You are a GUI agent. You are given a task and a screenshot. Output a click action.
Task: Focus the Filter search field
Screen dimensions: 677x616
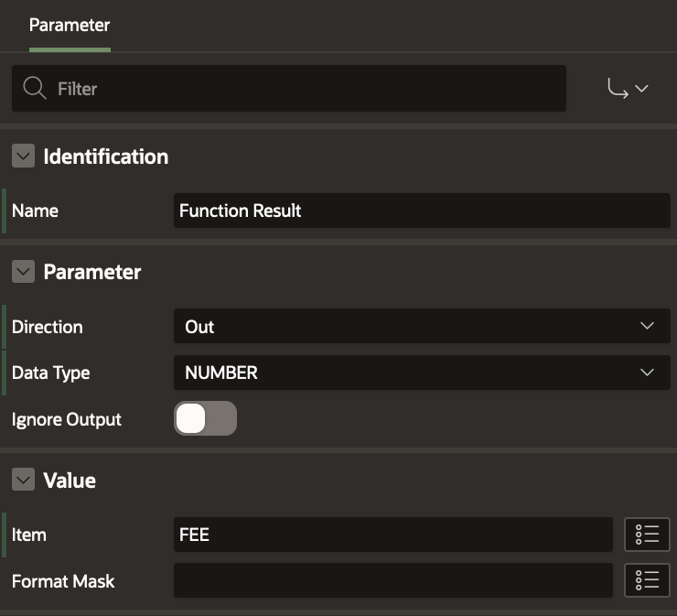302,89
